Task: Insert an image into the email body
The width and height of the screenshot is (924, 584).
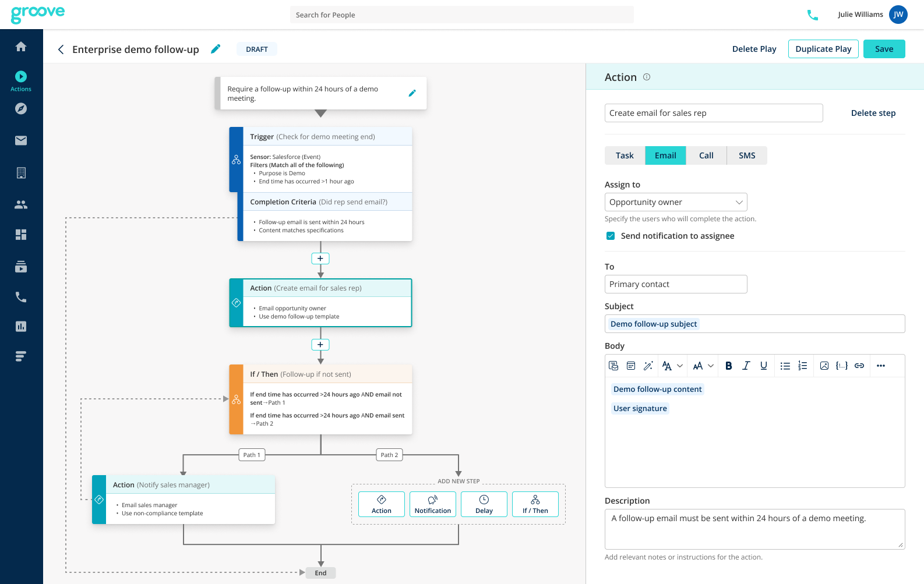Action: [x=824, y=366]
